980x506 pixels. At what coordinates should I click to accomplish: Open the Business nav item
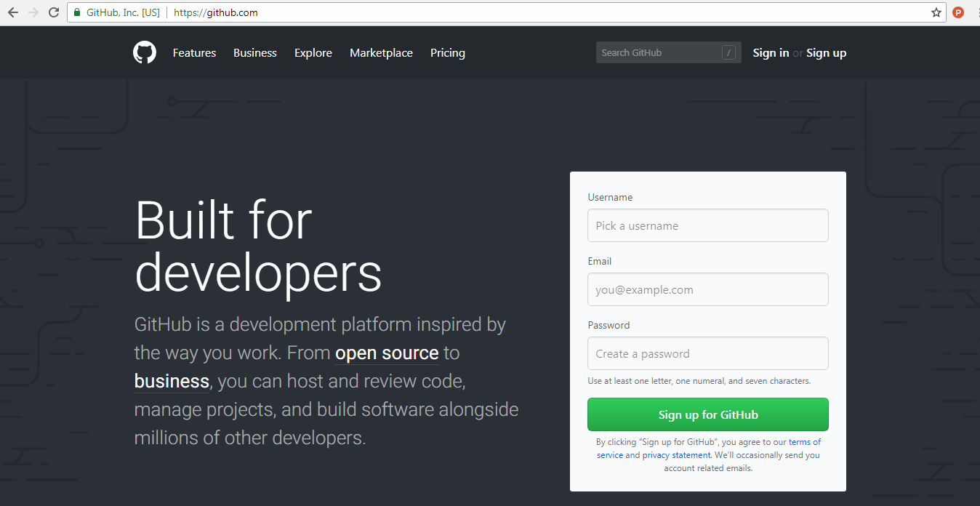coord(255,52)
